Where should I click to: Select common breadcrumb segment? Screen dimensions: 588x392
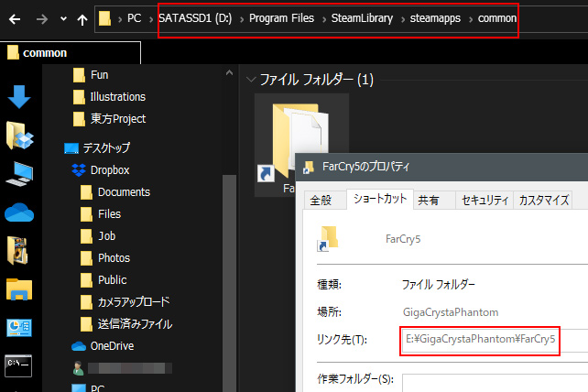497,18
